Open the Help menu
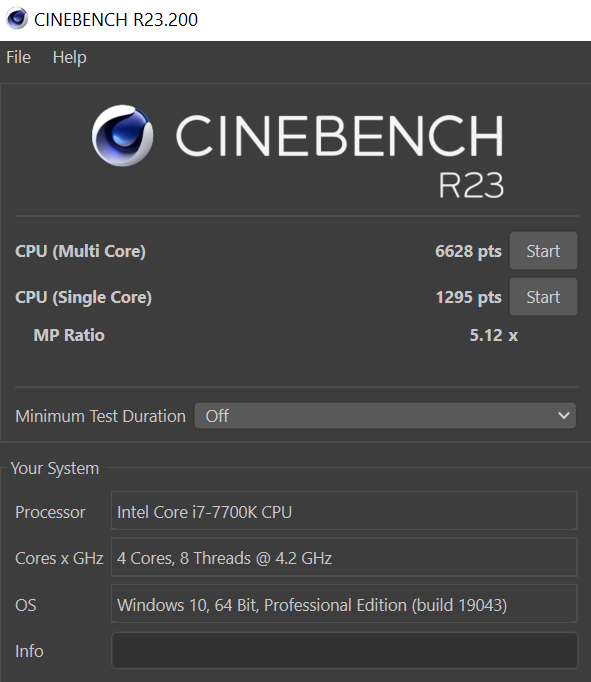 pos(70,57)
